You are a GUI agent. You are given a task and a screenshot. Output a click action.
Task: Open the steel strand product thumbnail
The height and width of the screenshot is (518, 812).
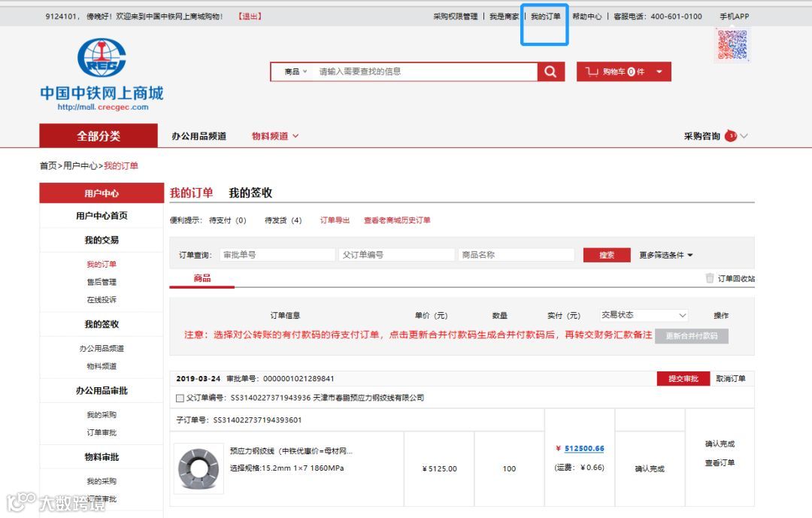tap(198, 468)
